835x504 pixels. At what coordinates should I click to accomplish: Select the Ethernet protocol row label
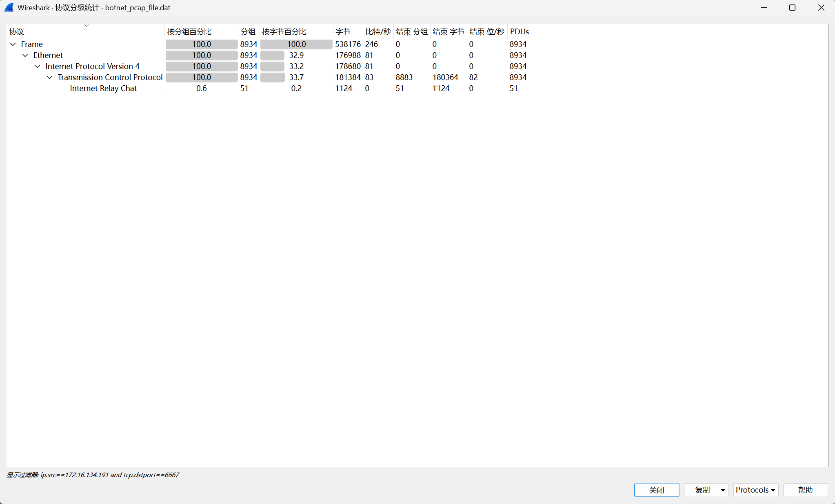coord(48,55)
